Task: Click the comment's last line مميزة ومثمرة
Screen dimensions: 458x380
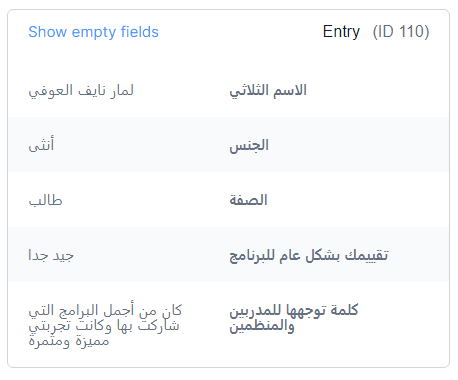Action: [69, 341]
